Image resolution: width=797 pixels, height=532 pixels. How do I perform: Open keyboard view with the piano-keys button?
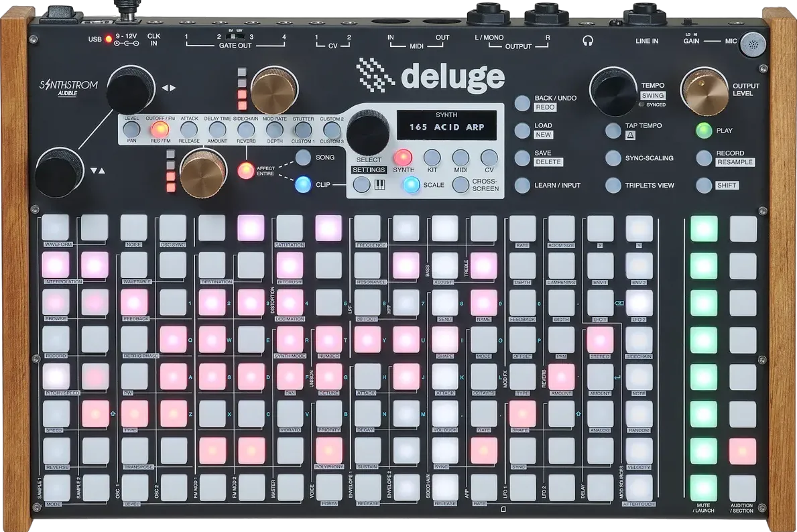[362, 184]
